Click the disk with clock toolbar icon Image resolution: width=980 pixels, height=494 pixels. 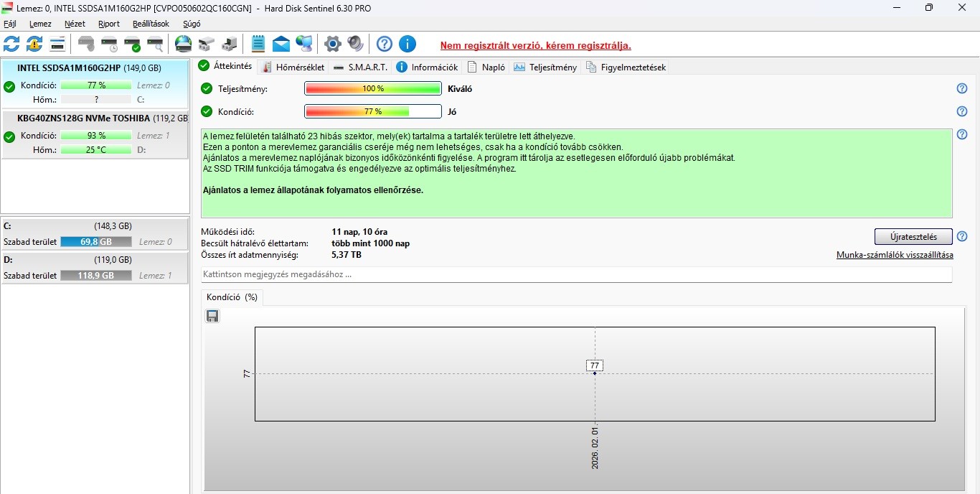[109, 44]
